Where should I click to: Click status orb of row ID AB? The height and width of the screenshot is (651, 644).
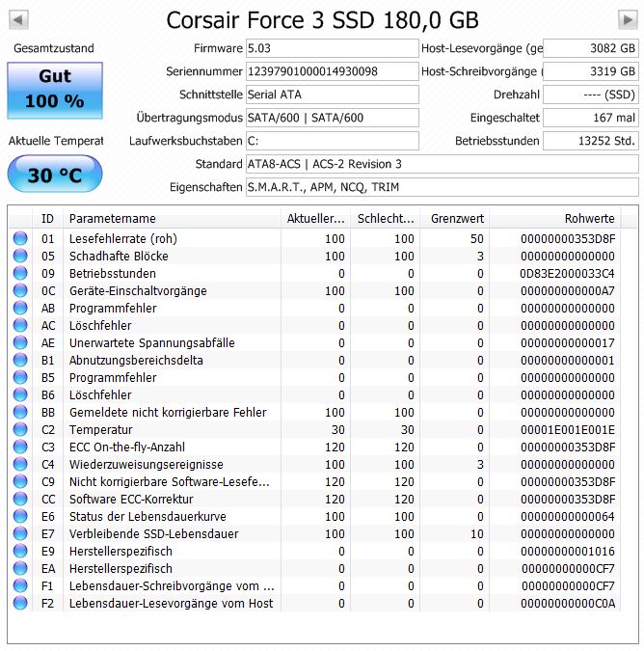coord(20,308)
